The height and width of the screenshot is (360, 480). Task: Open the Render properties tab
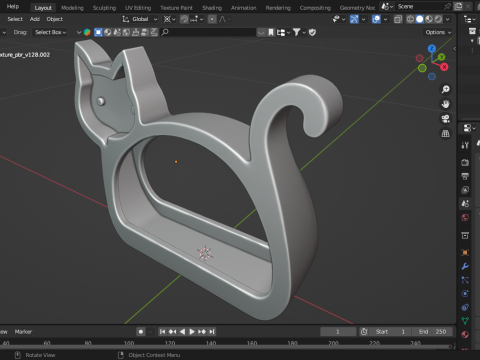[x=465, y=162]
